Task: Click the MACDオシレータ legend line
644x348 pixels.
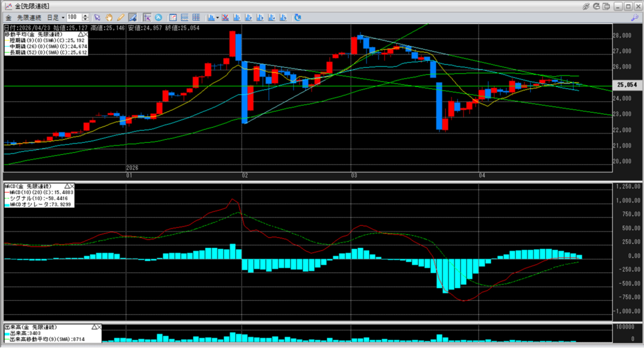Action: [39, 204]
